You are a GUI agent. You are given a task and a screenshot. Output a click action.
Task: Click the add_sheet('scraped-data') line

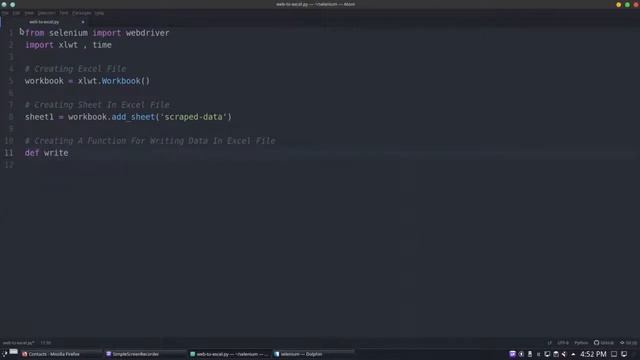coord(128,117)
